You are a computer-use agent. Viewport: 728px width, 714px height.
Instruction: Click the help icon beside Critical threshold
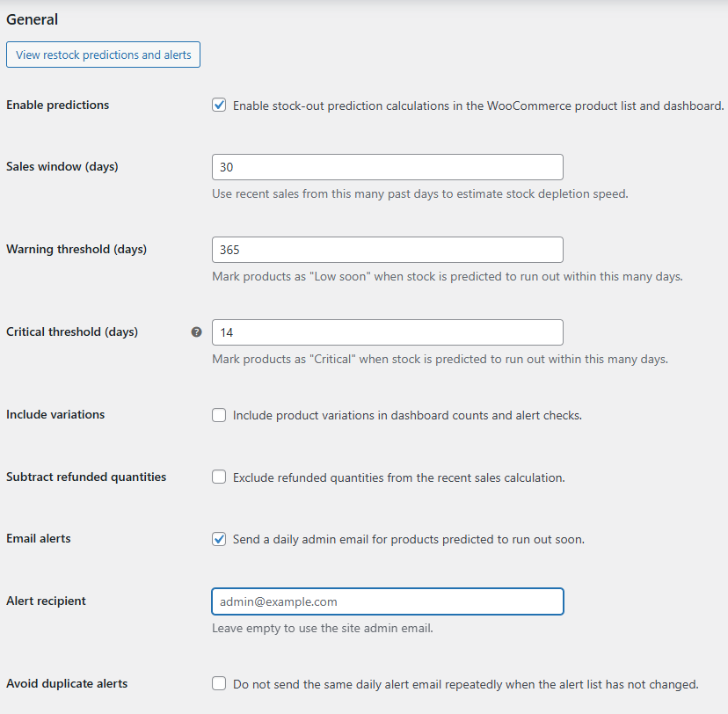point(196,331)
